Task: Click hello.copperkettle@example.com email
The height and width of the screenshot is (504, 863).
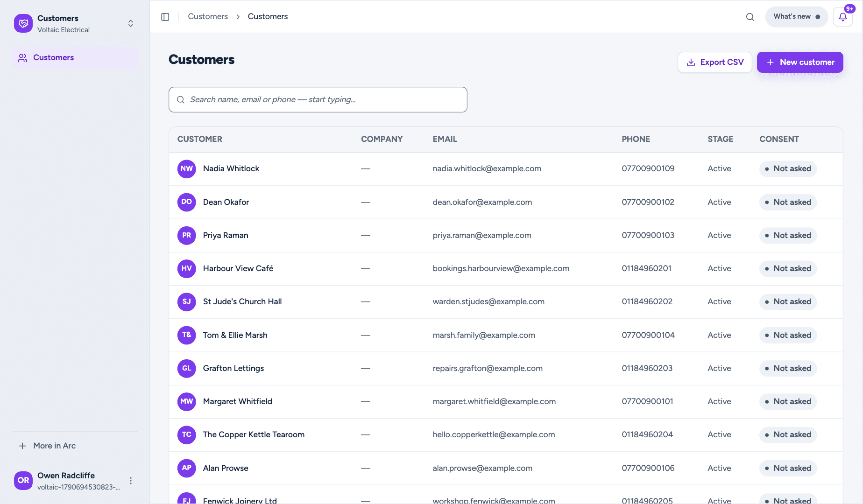Action: click(494, 434)
